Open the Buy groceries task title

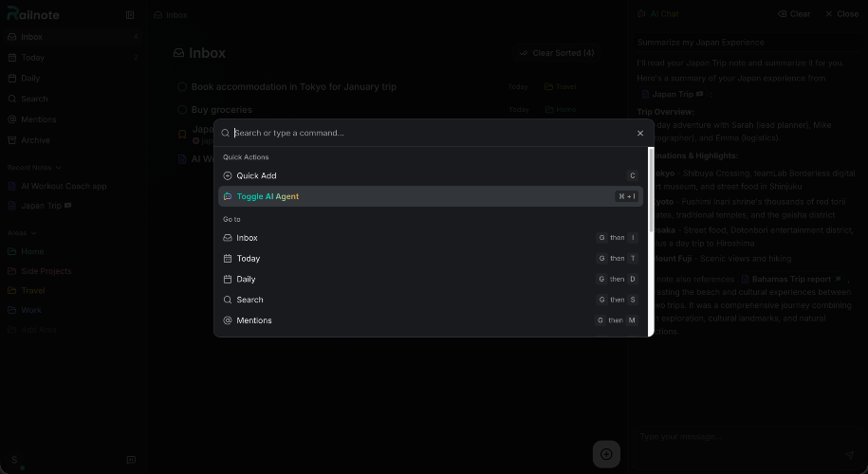click(x=221, y=110)
